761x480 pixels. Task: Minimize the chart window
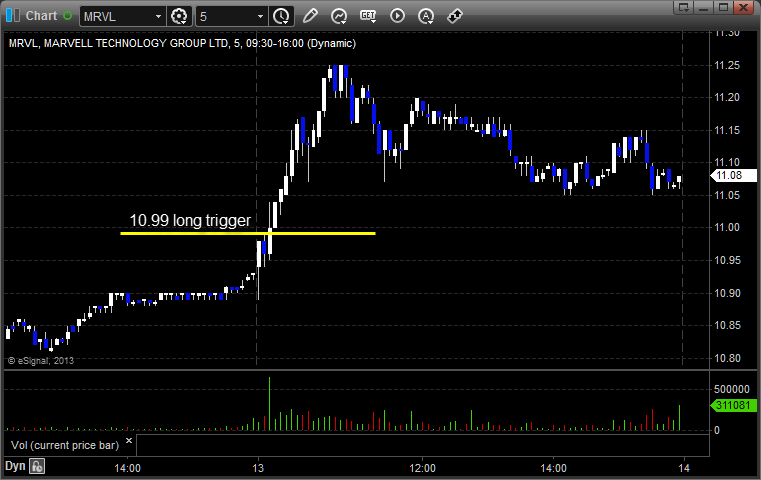[704, 7]
